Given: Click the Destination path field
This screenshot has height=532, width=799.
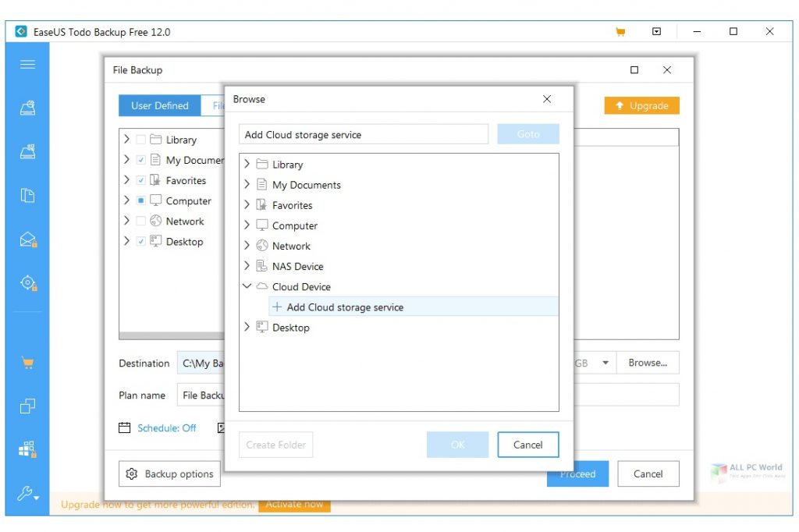Looking at the screenshot, I should click(x=201, y=364).
